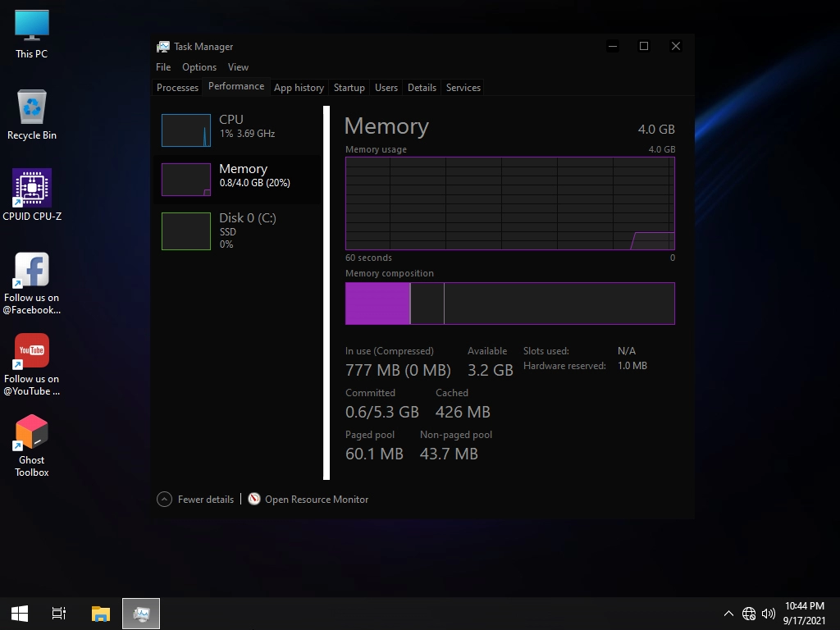Switch to the Users tab
This screenshot has height=630, width=840.
click(x=386, y=87)
